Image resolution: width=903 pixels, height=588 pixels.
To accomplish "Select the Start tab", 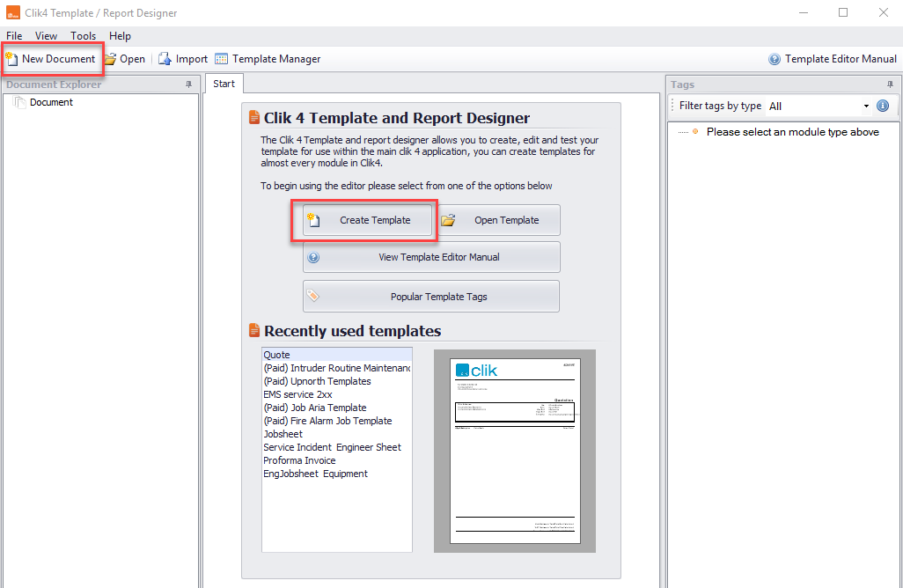I will tap(224, 84).
